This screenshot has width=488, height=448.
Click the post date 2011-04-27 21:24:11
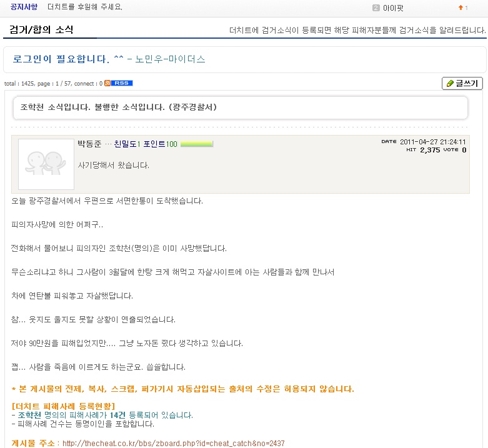432,142
